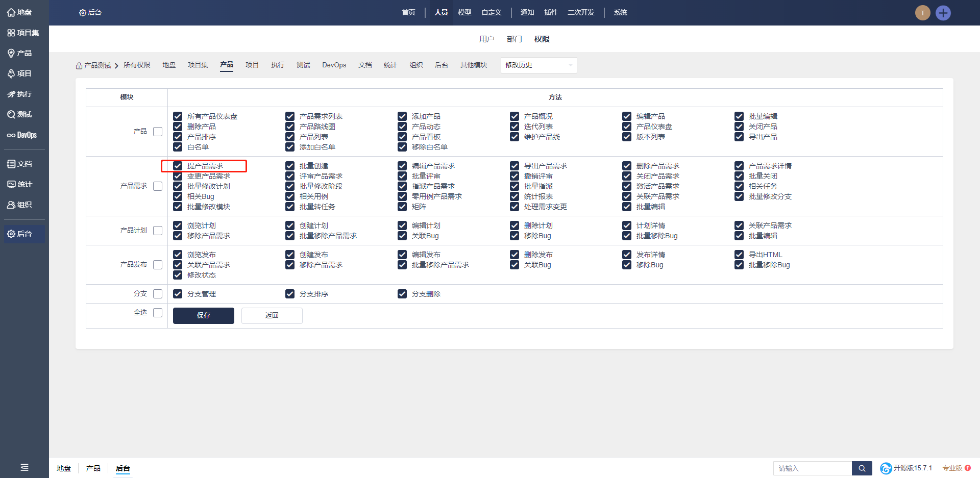Select 后台 in the left sidebar

(24, 234)
